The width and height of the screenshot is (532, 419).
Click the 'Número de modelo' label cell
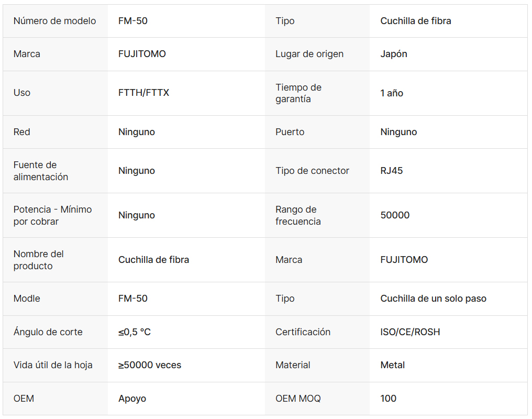[55, 21]
